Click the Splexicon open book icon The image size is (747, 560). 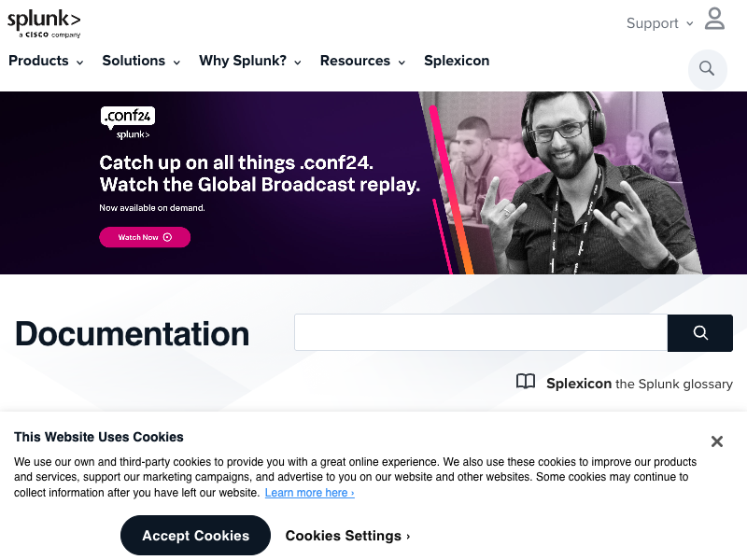(x=526, y=382)
